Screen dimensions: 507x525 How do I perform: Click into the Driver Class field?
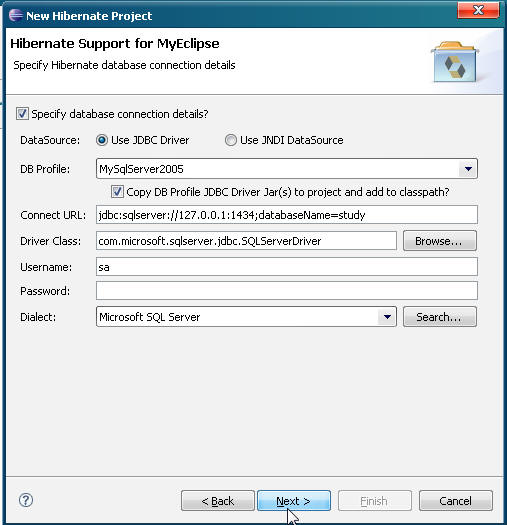246,241
